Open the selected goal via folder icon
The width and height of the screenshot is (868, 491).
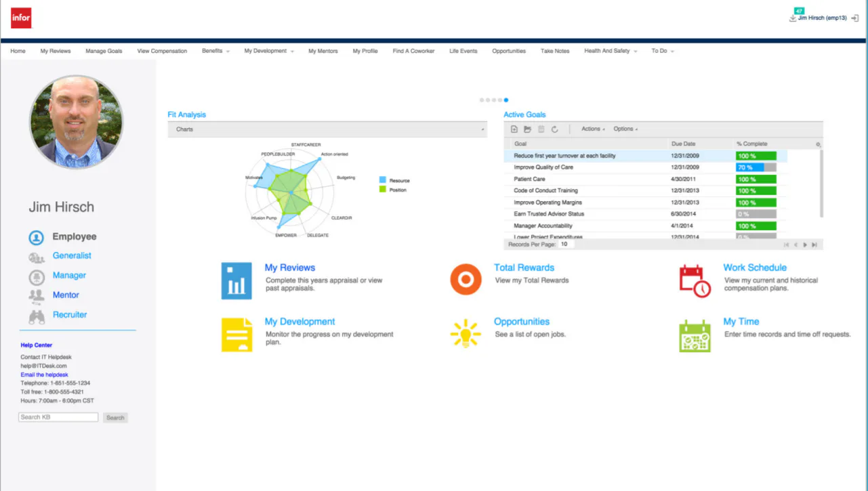529,129
